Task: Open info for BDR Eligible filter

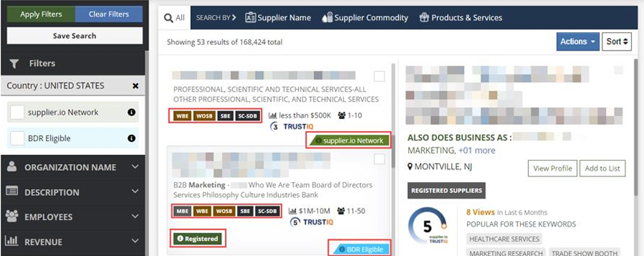Action: [x=131, y=138]
